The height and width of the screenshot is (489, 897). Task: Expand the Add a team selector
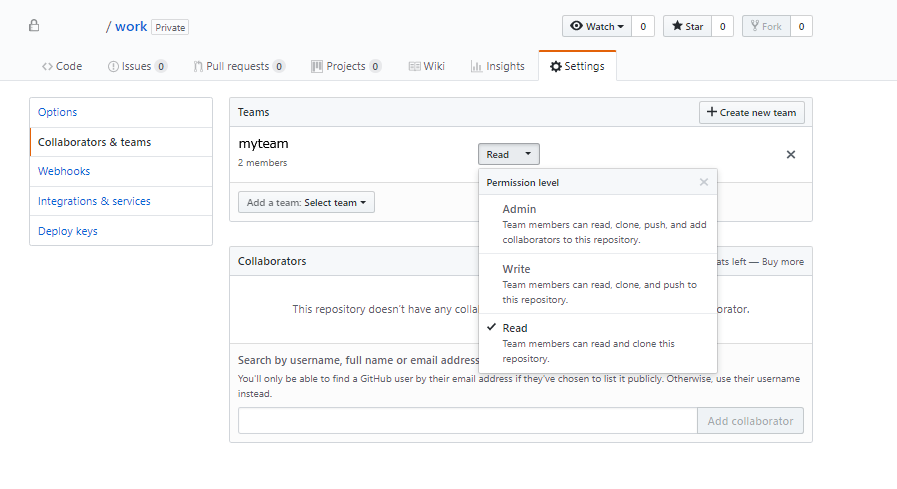pos(306,202)
